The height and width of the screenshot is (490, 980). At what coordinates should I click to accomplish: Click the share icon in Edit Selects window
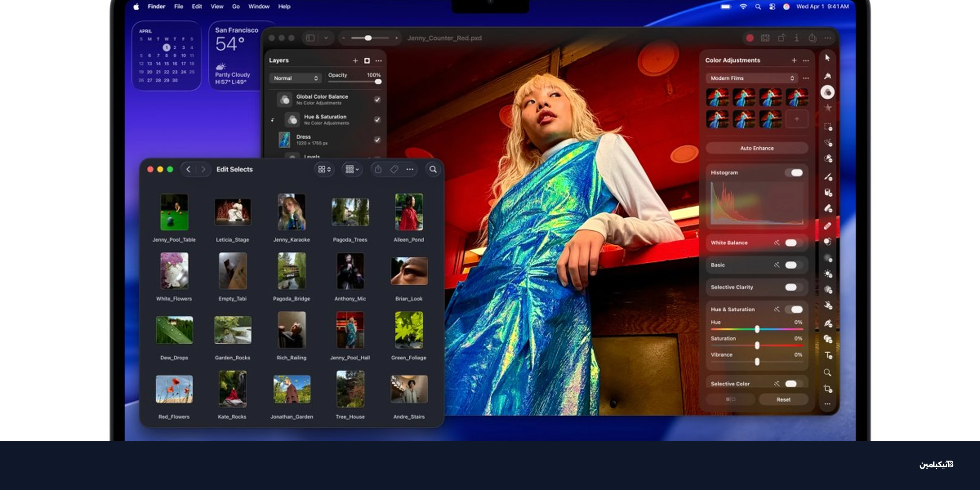point(378,169)
